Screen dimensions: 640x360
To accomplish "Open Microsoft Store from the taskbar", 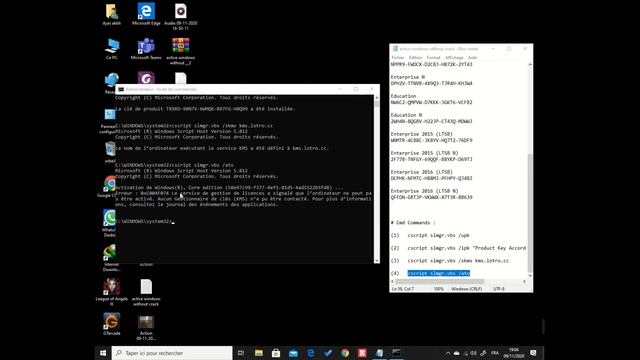I will (x=276, y=353).
